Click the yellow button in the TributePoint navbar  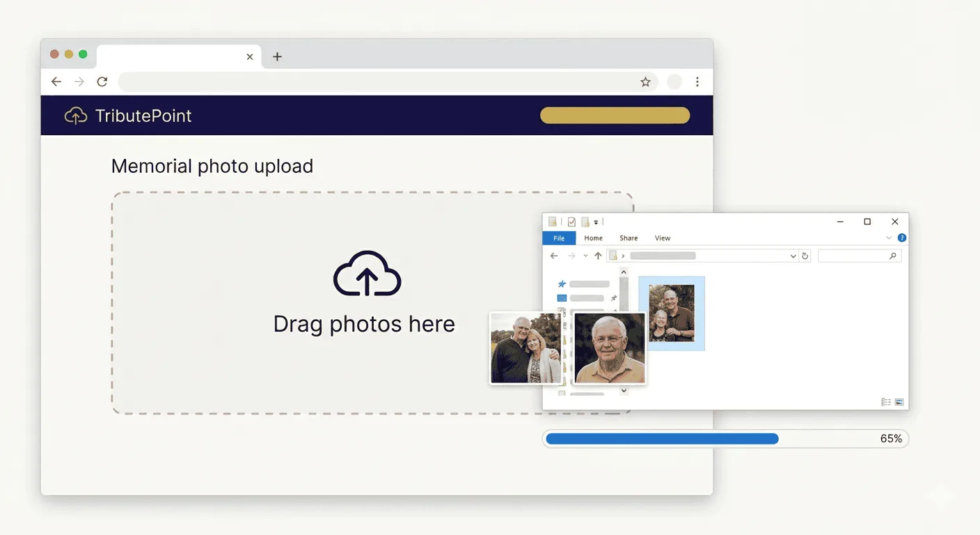click(615, 115)
